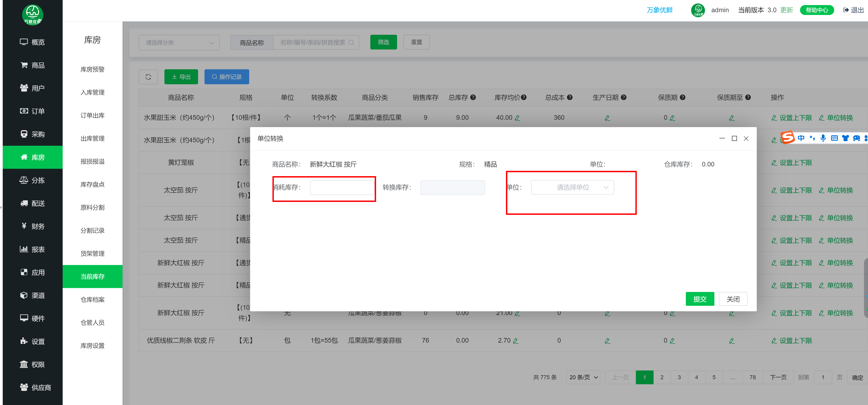Go to page 78 in pagination

click(x=752, y=377)
